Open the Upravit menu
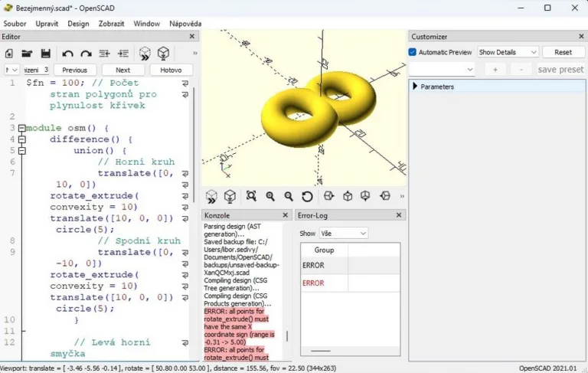This screenshot has width=588, height=373. pos(47,24)
